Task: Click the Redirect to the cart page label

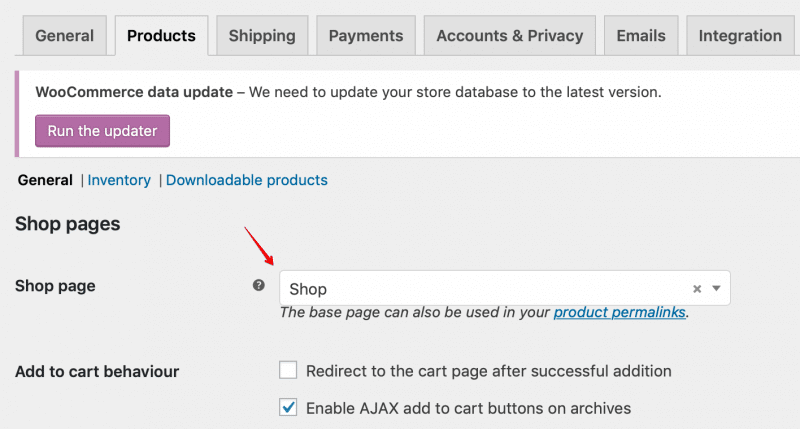Action: [488, 371]
